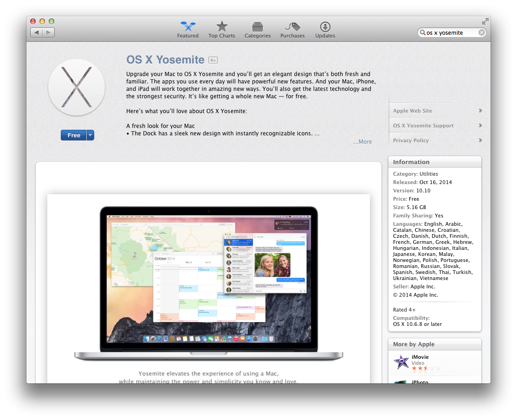Click the 'Yosemite elevates the experience' caption
The height and width of the screenshot is (420, 517).
pyautogui.click(x=208, y=374)
